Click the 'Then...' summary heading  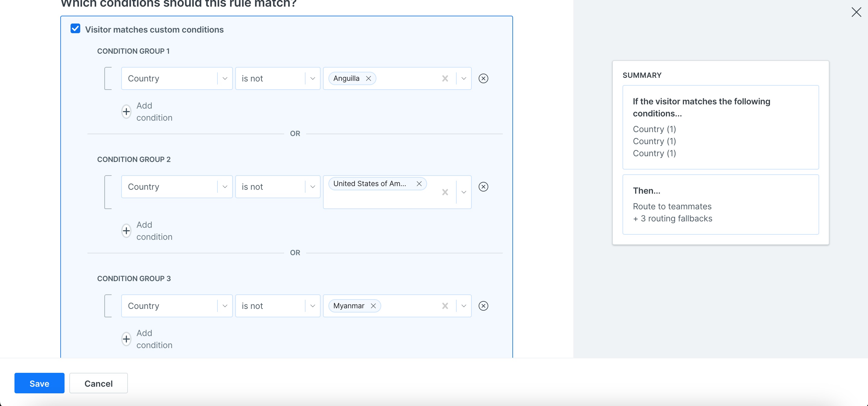pos(647,191)
